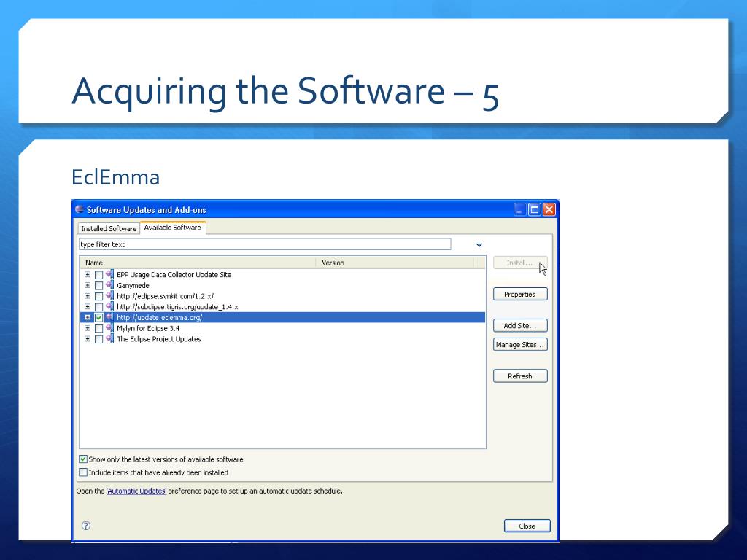
Task: Open the Manage Sites... dialog
Action: click(519, 345)
